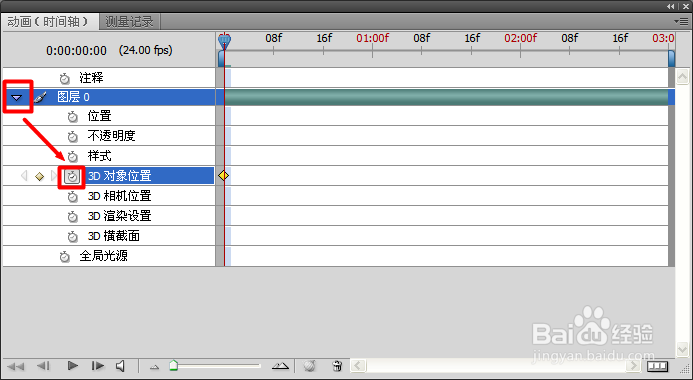
Task: Enable stopwatch for 位置 property
Action: click(72, 117)
